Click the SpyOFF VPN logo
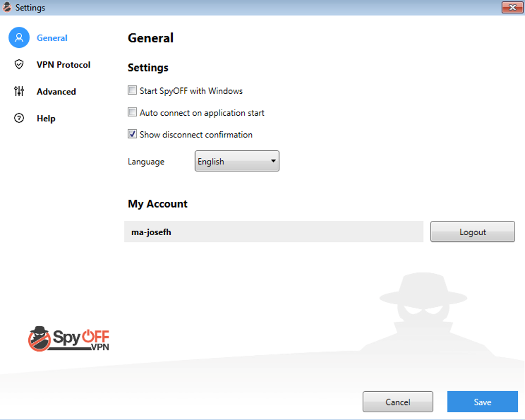Image resolution: width=525 pixels, height=420 pixels. click(x=68, y=339)
